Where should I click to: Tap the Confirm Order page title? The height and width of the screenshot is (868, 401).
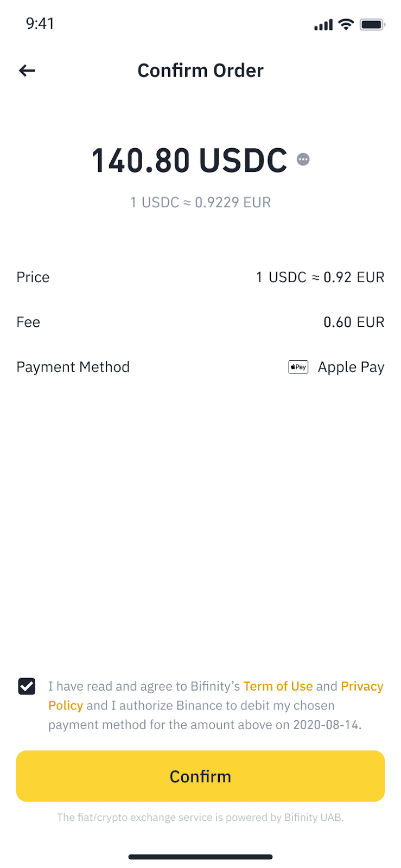pyautogui.click(x=200, y=71)
